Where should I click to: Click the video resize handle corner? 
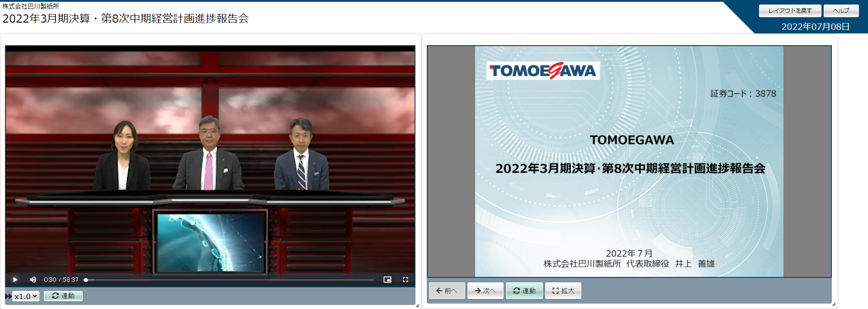pos(417,305)
